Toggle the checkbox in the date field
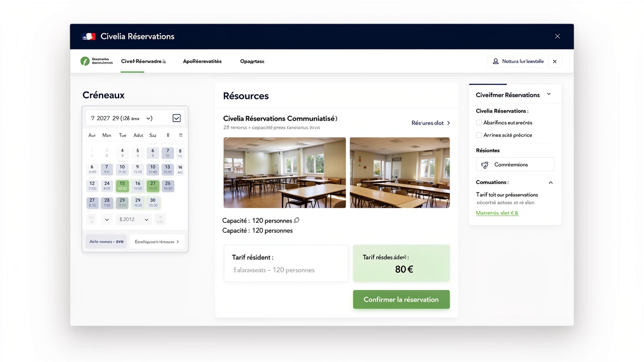 (176, 118)
